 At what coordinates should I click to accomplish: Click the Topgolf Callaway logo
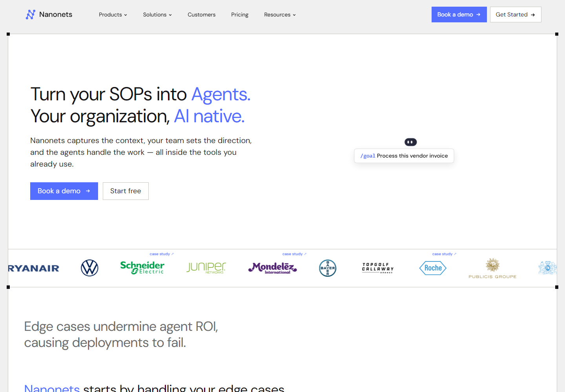pos(377,268)
